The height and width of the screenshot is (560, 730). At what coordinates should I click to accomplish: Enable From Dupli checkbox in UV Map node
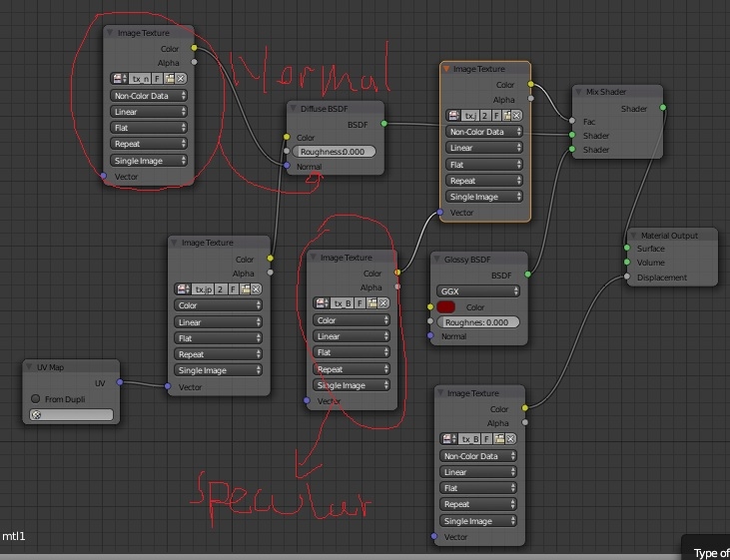pyautogui.click(x=35, y=399)
